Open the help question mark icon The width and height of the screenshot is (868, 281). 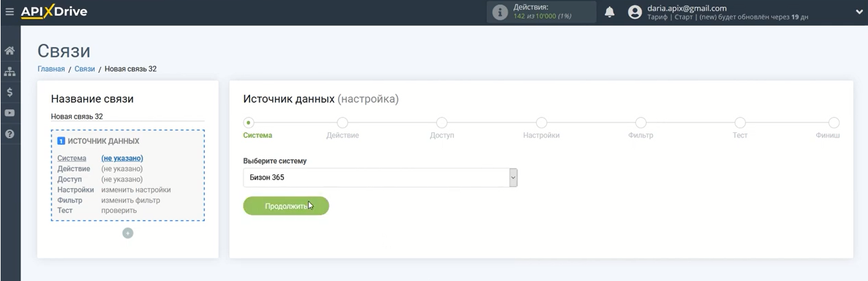click(10, 134)
